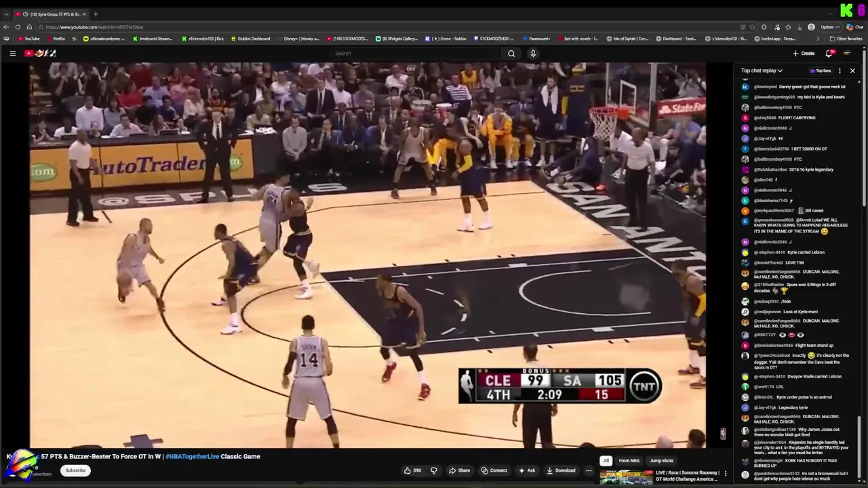Expand the Top chat replay dropdown
Image resolution: width=868 pixels, height=488 pixels.
tap(762, 70)
